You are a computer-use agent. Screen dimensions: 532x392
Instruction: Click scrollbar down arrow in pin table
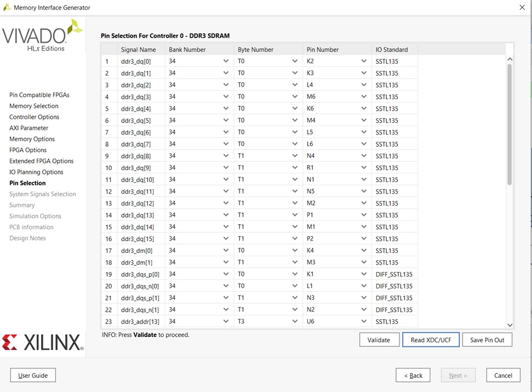pyautogui.click(x=510, y=325)
